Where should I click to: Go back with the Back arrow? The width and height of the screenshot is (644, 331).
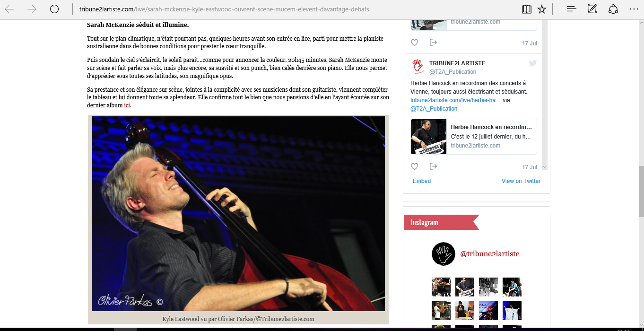coord(9,9)
